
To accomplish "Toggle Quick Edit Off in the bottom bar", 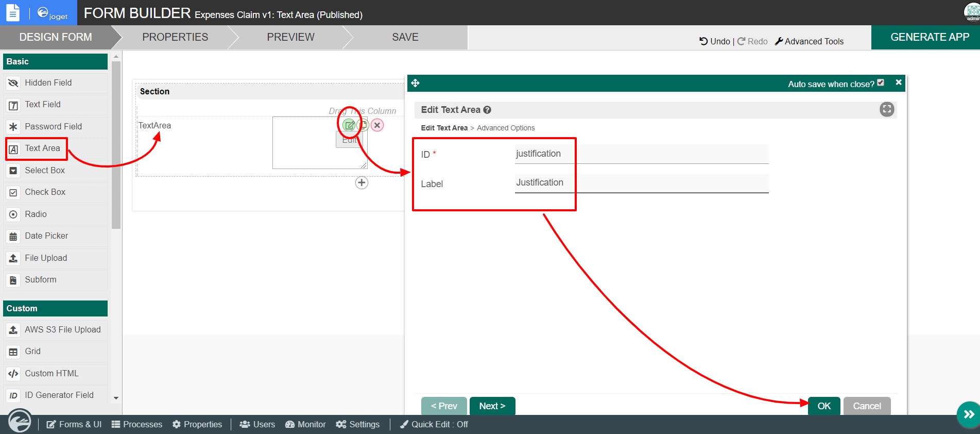I will [x=434, y=424].
